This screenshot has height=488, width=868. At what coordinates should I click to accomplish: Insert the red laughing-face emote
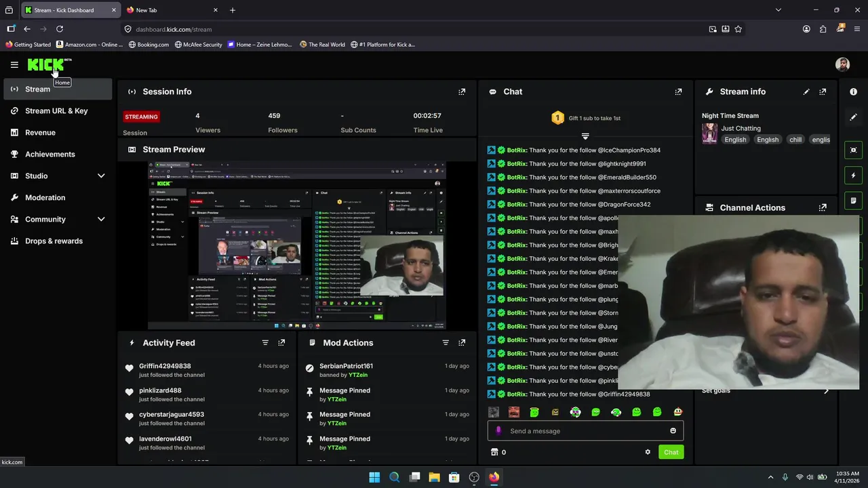tap(514, 412)
